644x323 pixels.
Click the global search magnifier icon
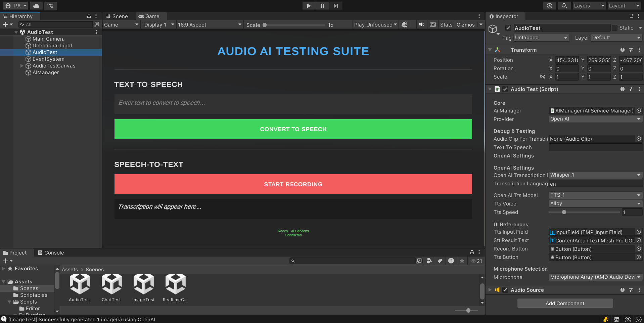click(564, 6)
